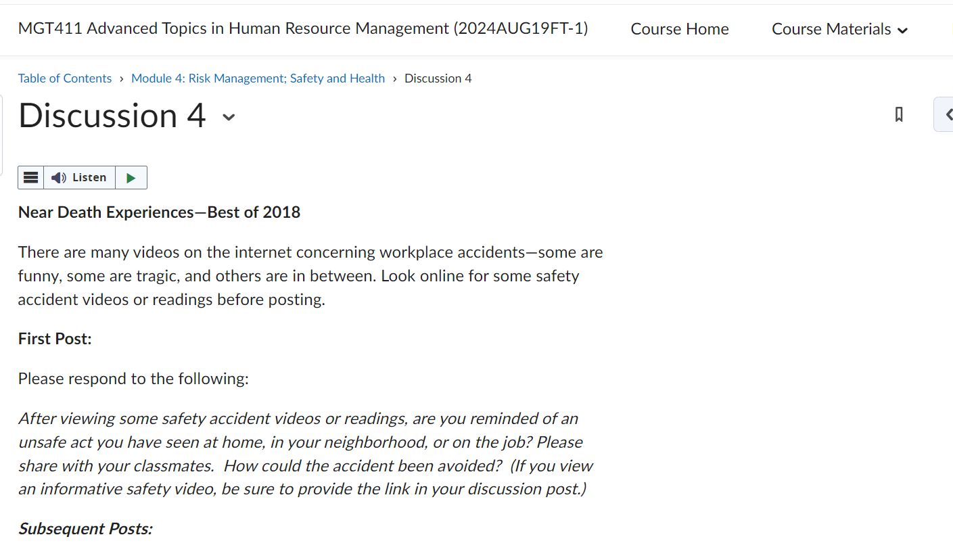953x560 pixels.
Task: Click the green play triangle button
Action: [x=131, y=177]
